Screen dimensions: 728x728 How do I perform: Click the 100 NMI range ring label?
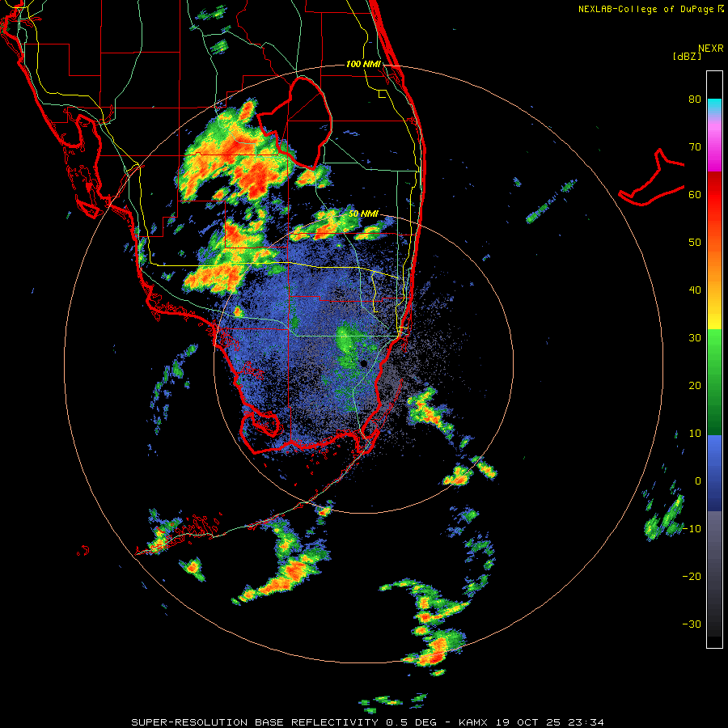(363, 64)
